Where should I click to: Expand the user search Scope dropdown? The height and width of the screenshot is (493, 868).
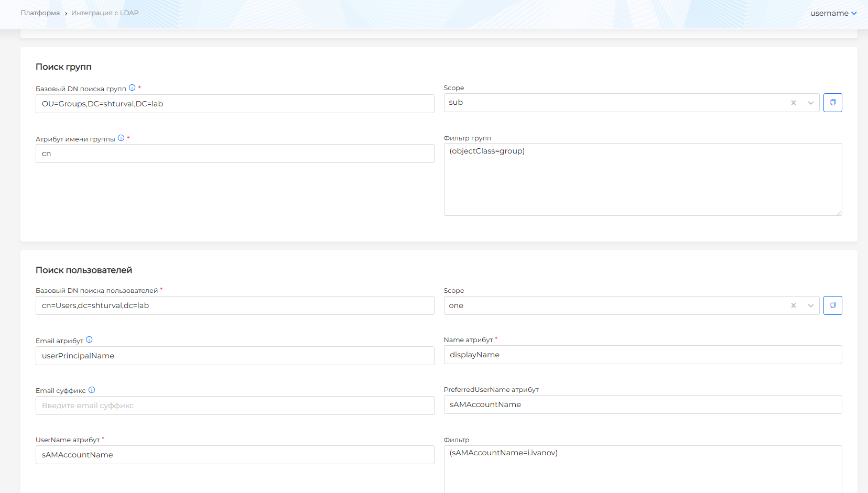click(x=810, y=305)
